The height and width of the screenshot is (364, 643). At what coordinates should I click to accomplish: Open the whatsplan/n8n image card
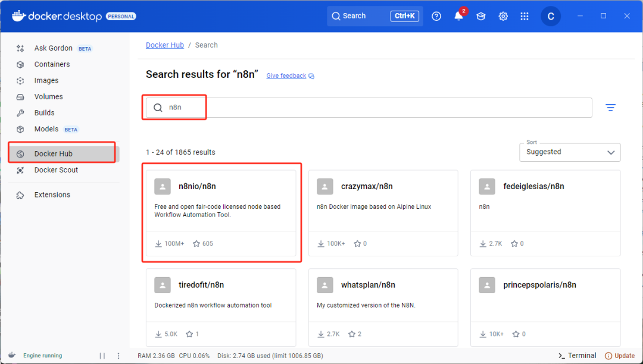tap(383, 307)
